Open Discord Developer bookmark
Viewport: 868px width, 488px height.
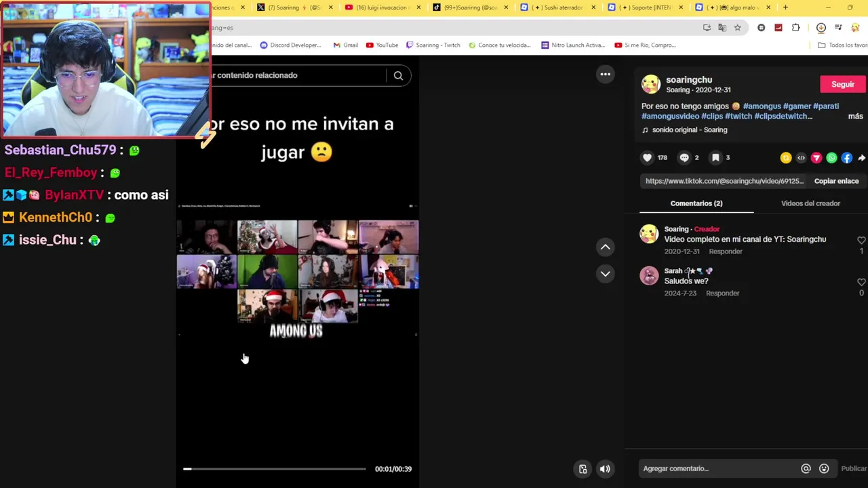(290, 45)
